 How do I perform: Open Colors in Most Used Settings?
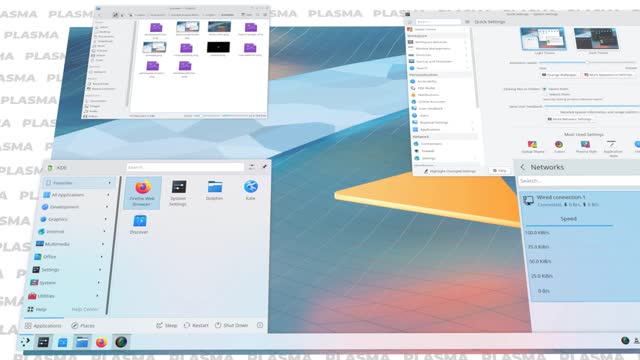click(x=559, y=147)
